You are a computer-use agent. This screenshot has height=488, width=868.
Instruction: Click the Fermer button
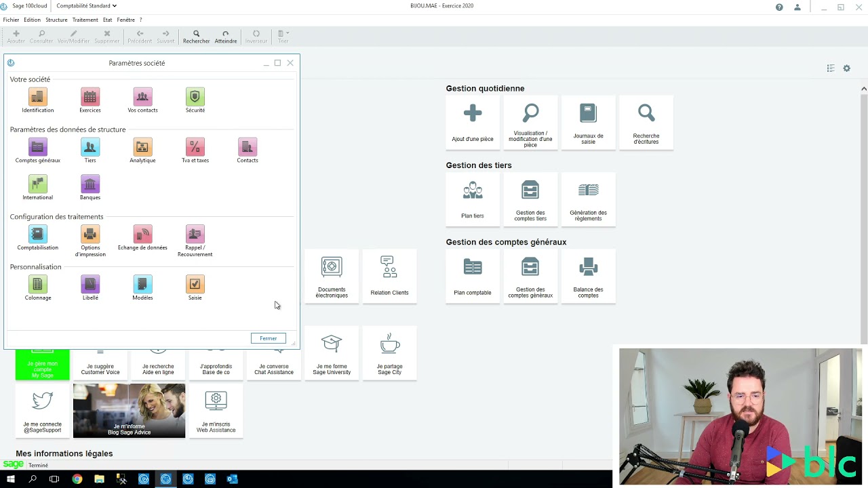click(x=268, y=338)
